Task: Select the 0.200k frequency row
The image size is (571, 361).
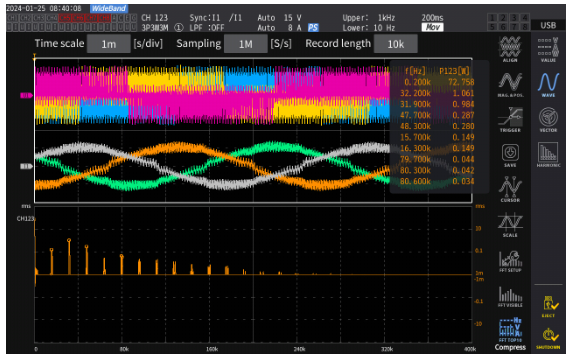Action: (437, 82)
